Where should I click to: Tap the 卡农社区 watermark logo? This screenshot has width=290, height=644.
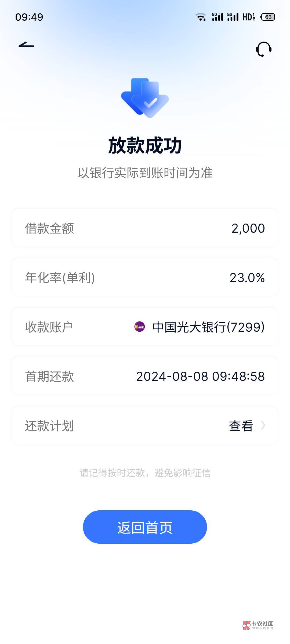[x=257, y=625]
